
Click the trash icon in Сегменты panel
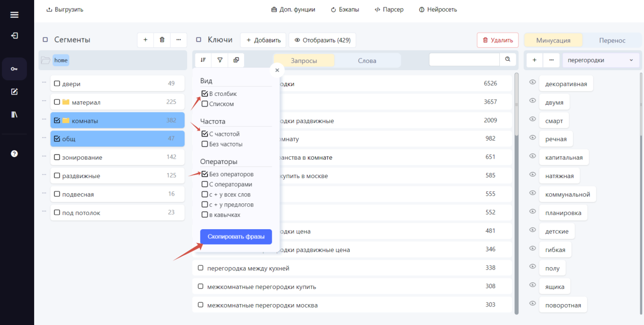click(162, 40)
